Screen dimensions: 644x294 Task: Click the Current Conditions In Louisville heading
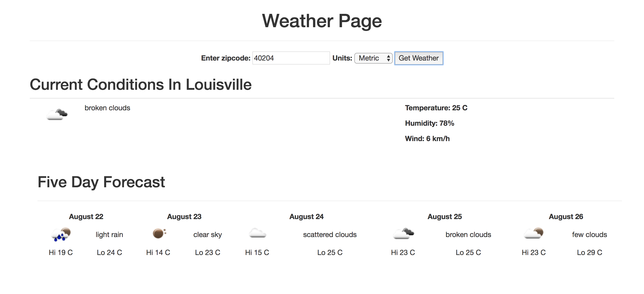(140, 85)
